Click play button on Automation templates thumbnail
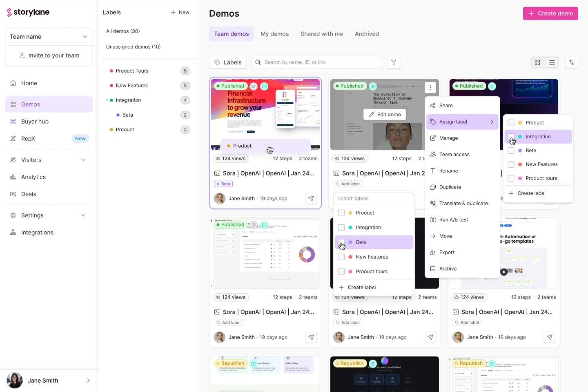The image size is (588, 392). (x=504, y=272)
